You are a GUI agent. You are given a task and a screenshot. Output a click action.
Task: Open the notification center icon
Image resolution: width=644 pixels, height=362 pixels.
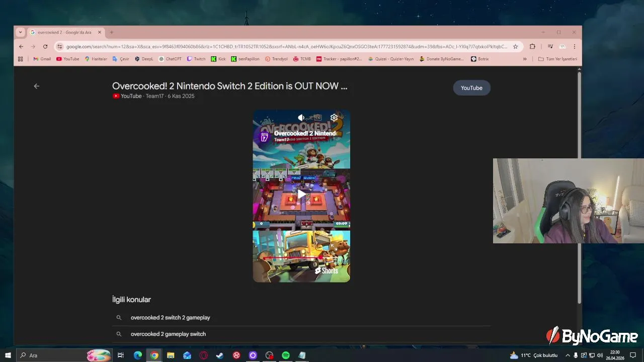[633, 355]
